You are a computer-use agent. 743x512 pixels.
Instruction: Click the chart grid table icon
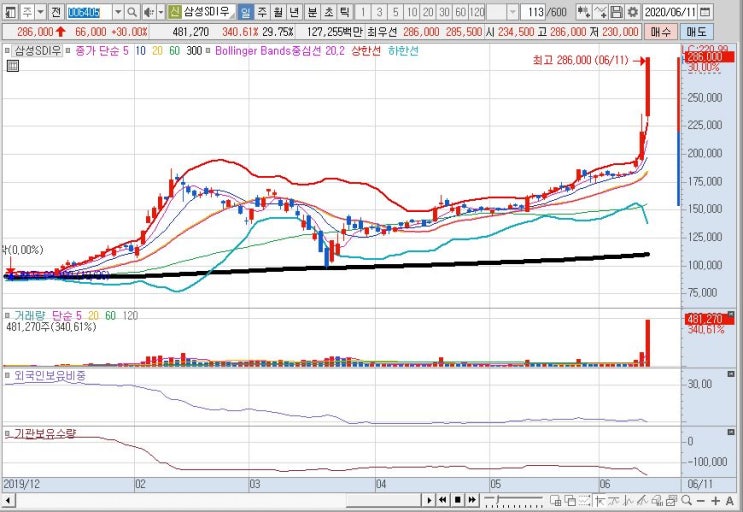tap(13, 66)
